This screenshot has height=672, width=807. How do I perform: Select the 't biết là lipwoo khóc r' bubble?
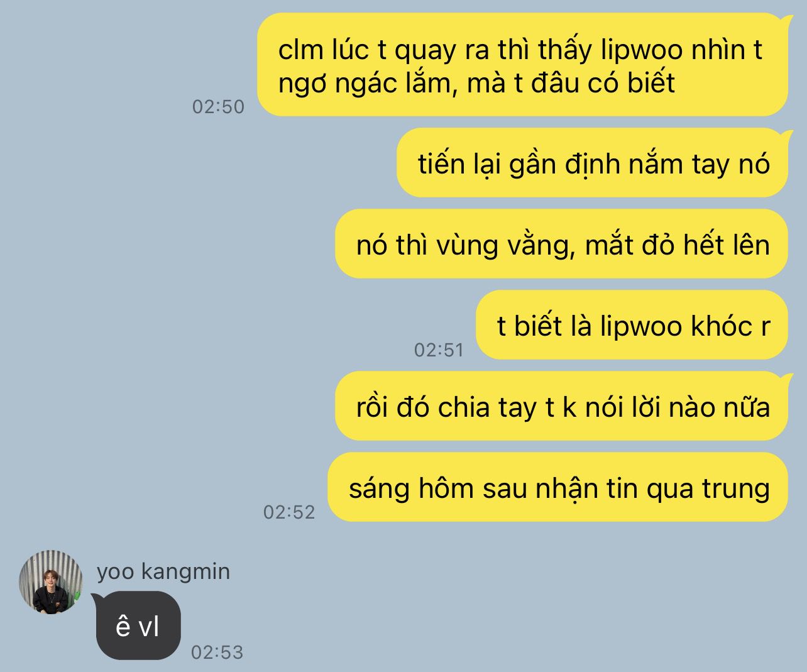[x=632, y=325]
